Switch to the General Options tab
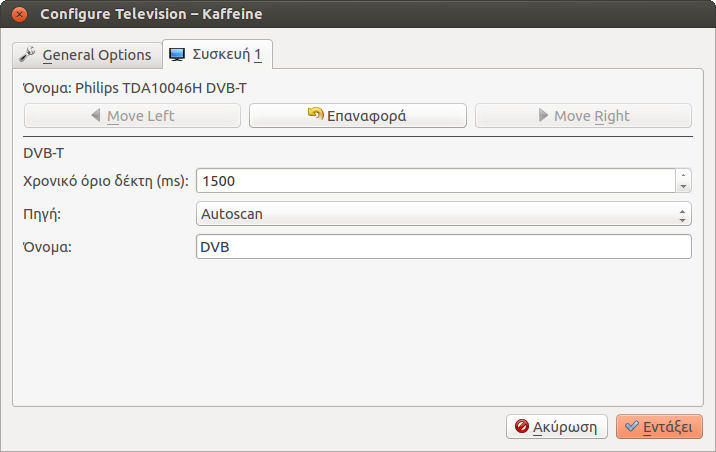Image resolution: width=716 pixels, height=452 pixels. pos(87,54)
